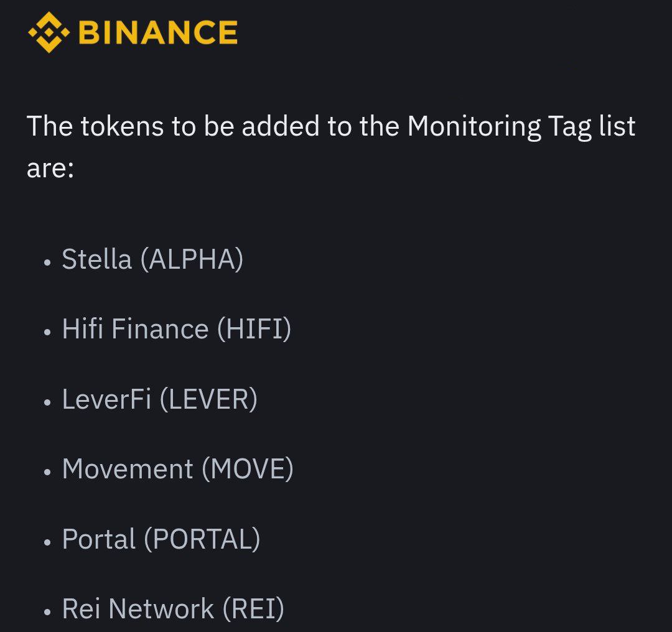Click the (LEVER) ticker symbol
Image resolution: width=672 pixels, height=632 pixels.
208,399
